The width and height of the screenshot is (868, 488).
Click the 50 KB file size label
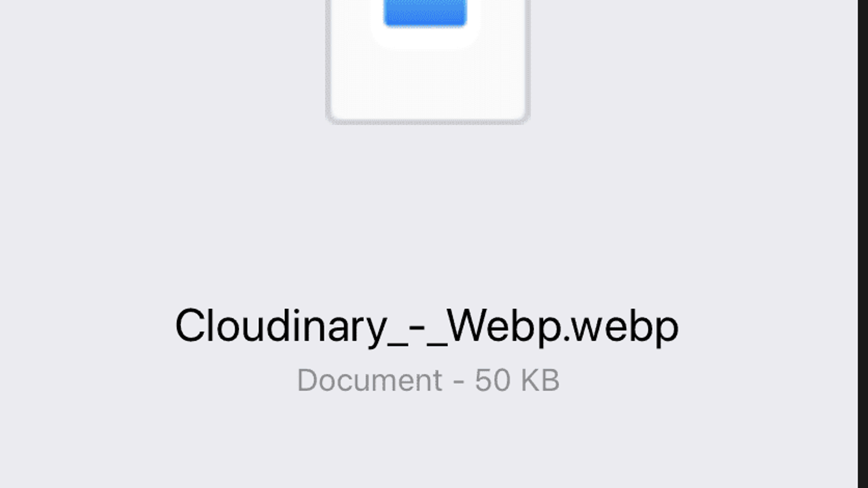[x=517, y=380]
